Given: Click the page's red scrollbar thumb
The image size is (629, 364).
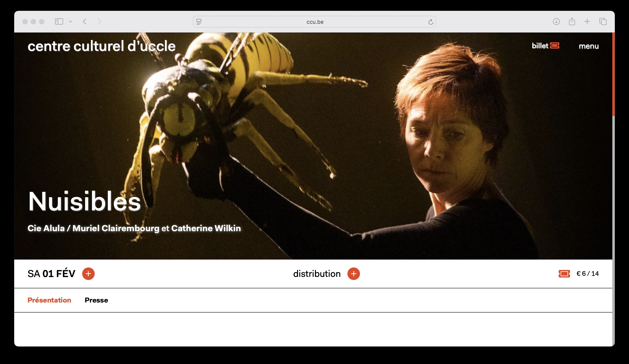Looking at the screenshot, I should pyautogui.click(x=613, y=75).
